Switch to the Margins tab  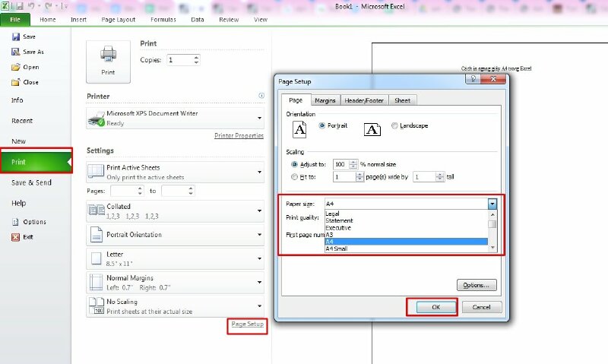point(325,100)
